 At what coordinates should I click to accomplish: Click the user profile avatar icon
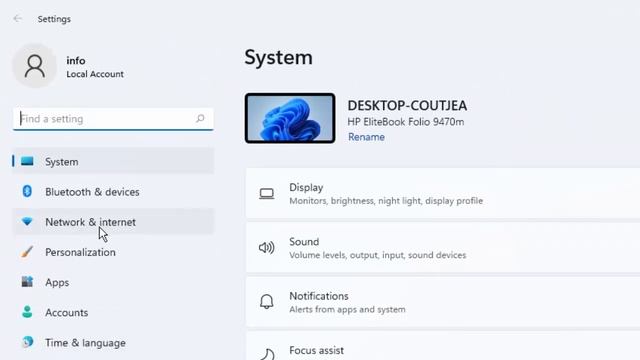pyautogui.click(x=35, y=66)
